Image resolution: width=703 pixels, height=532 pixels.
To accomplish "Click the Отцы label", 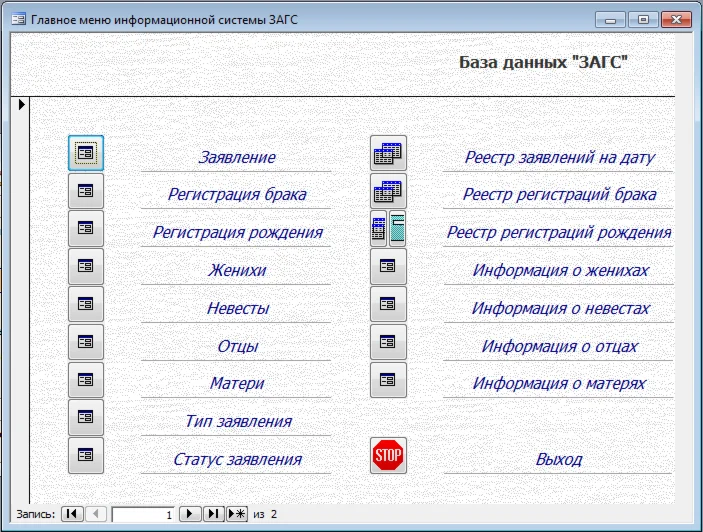I will (238, 346).
